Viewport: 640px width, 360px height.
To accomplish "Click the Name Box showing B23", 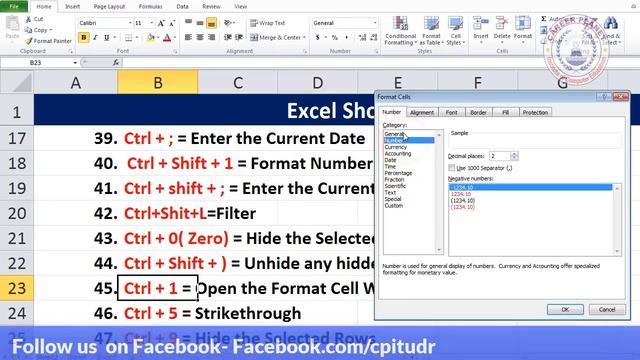I will [36, 63].
